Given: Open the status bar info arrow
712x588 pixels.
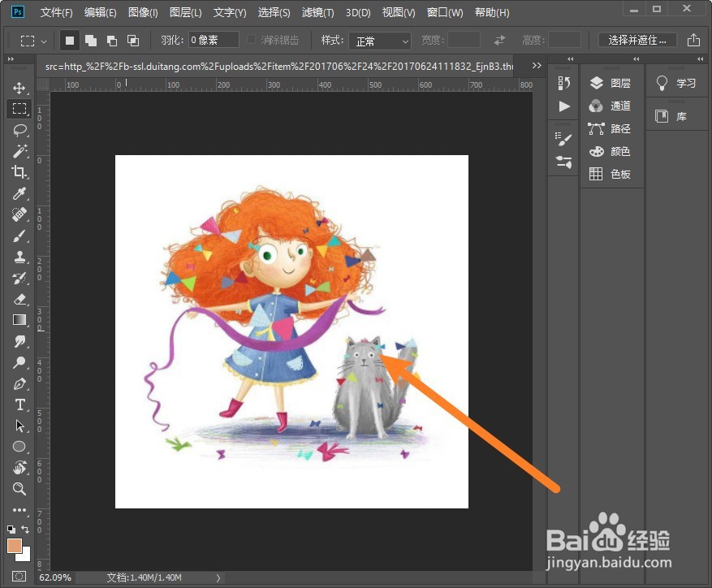Looking at the screenshot, I should pos(218,578).
